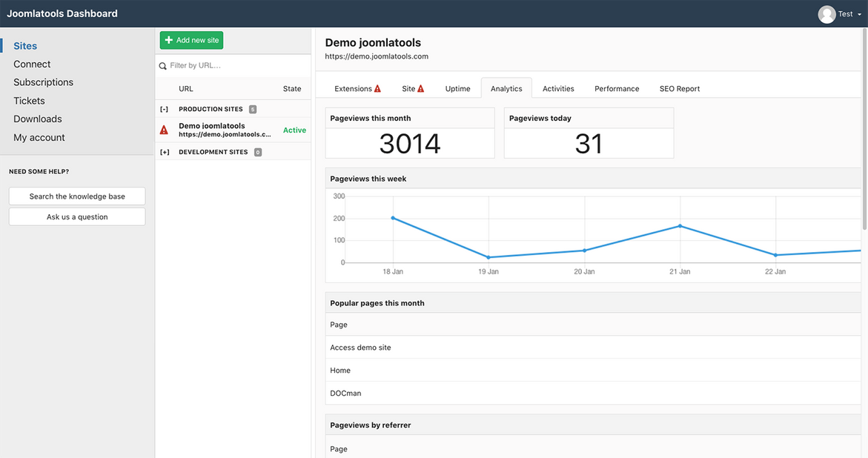The width and height of the screenshot is (868, 458).
Task: Click the State column header
Action: pos(292,88)
